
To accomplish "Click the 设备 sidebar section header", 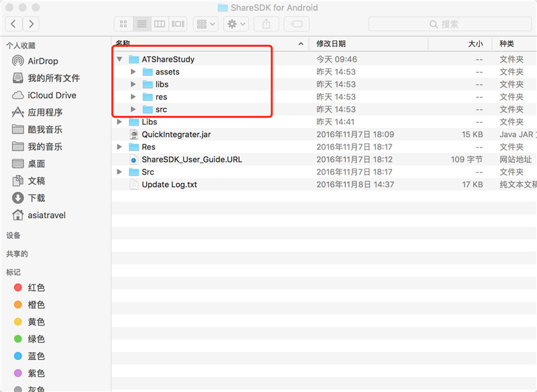I will coord(13,235).
